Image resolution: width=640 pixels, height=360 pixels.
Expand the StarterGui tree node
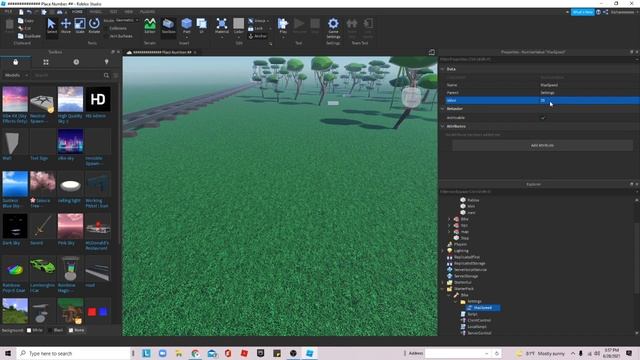point(443,282)
